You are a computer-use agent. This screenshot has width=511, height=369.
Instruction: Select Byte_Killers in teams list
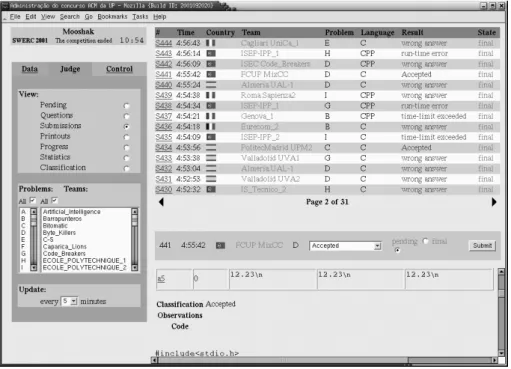59,233
